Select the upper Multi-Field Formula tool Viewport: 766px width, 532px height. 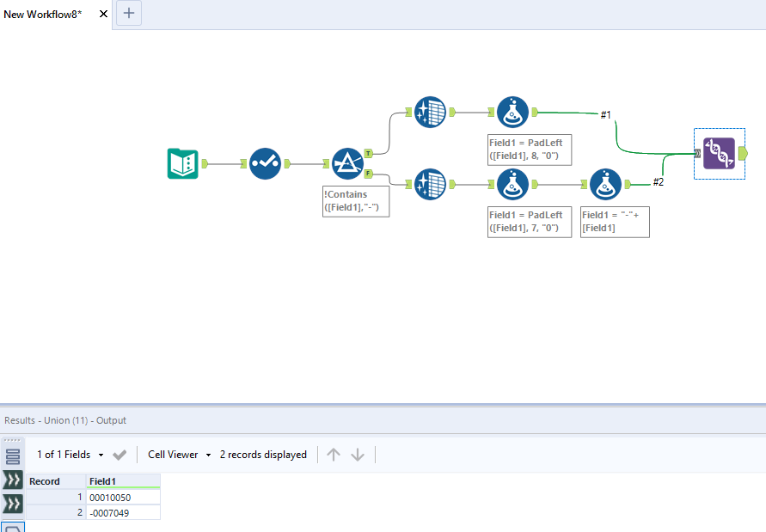click(430, 112)
